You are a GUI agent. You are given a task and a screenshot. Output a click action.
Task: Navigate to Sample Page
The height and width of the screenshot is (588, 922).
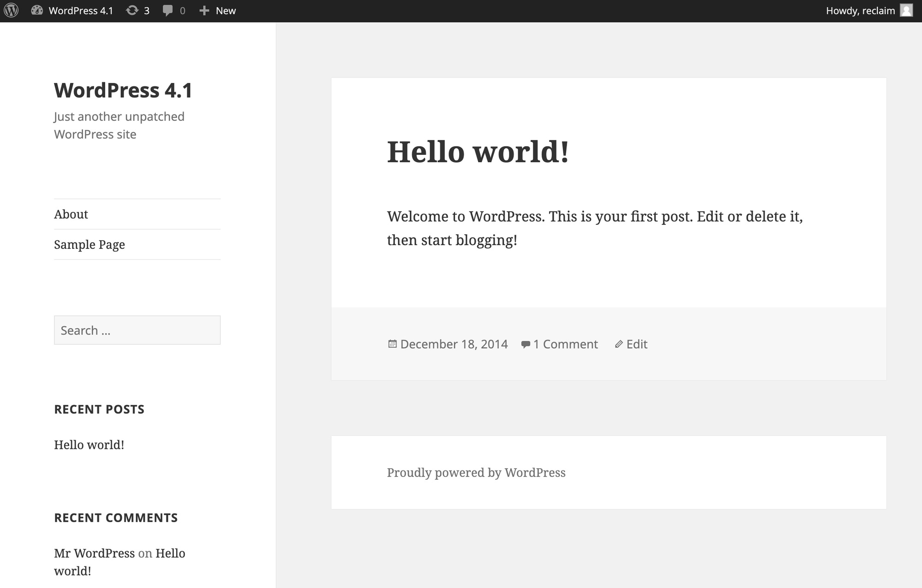89,244
